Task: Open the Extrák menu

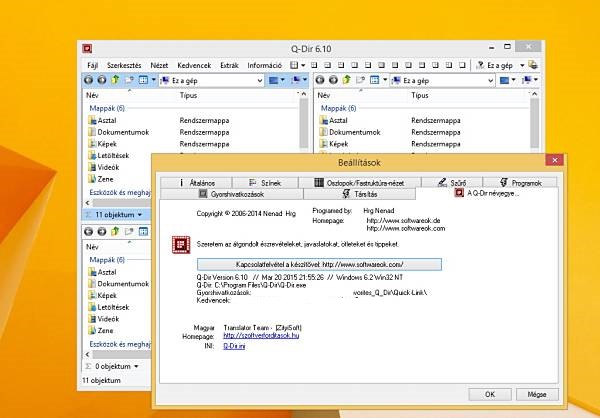Action: [229, 65]
